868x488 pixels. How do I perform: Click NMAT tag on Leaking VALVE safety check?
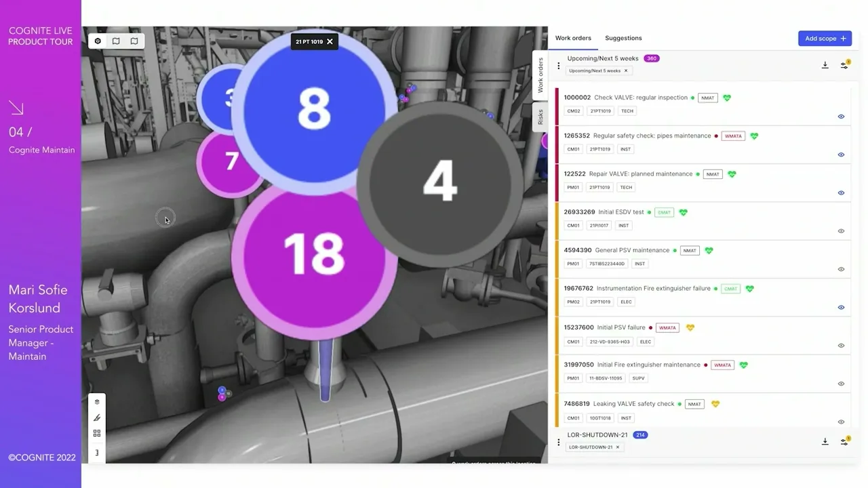[x=694, y=404]
